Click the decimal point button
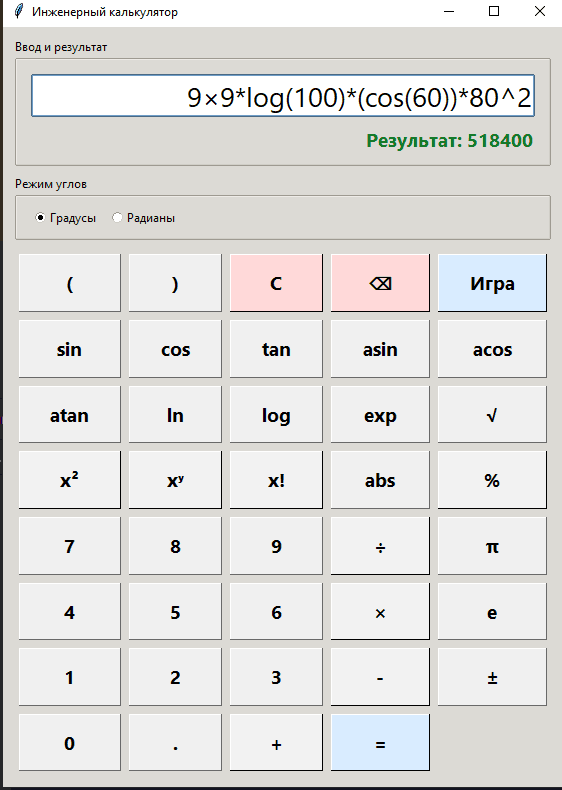 tap(175, 743)
